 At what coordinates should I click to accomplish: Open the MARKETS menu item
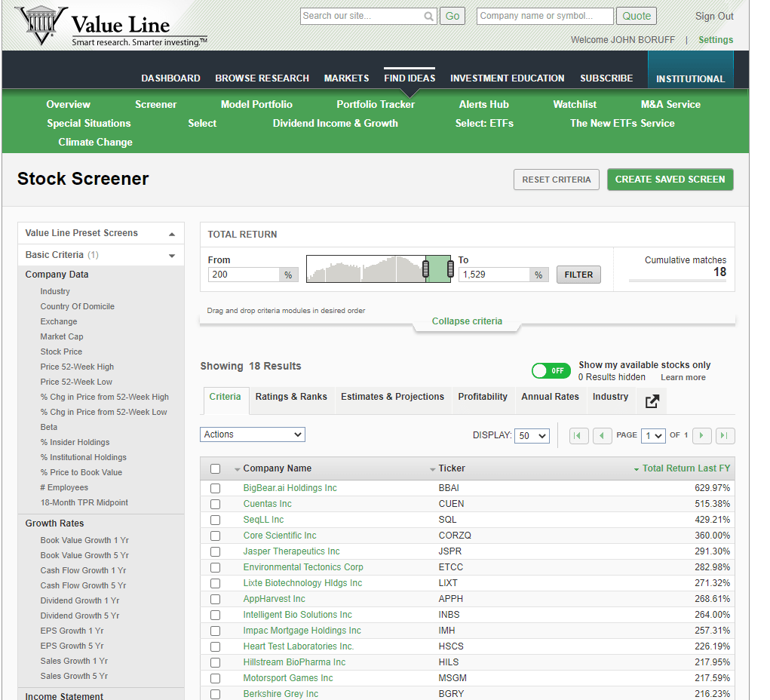346,78
